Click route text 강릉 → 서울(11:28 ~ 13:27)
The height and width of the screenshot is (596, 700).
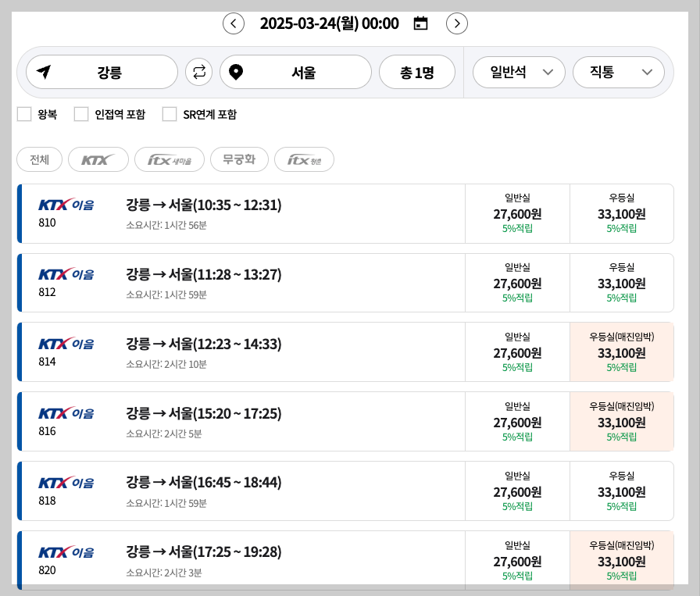tap(204, 274)
